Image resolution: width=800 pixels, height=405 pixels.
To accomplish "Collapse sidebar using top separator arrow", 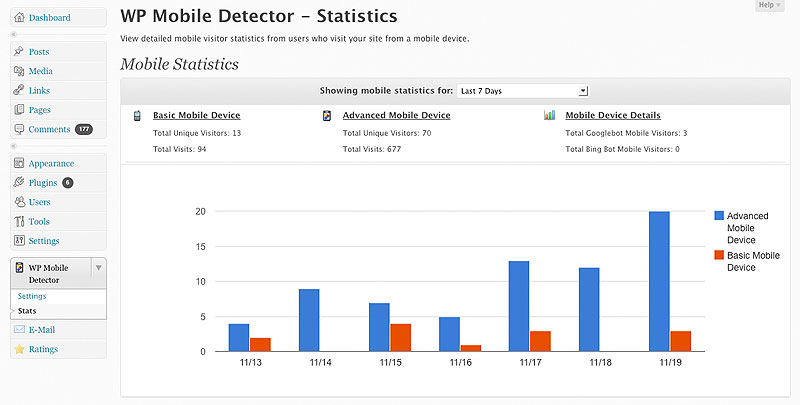I will point(14,34).
